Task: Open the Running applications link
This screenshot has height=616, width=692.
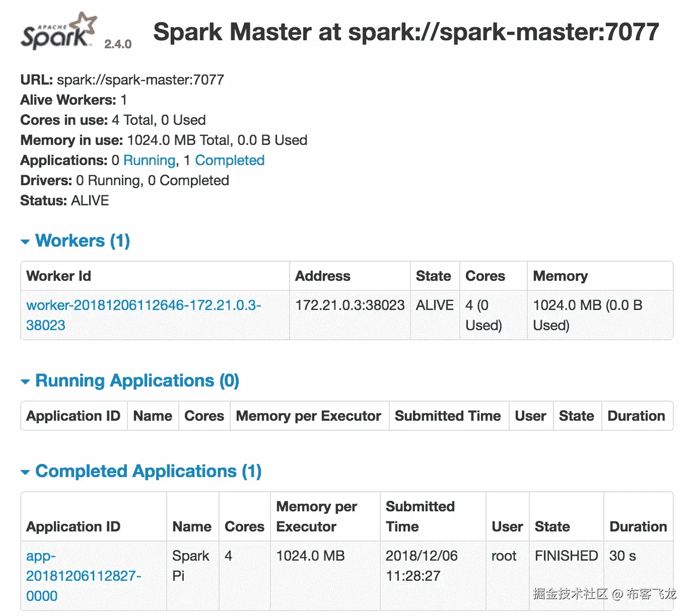Action: tap(150, 161)
